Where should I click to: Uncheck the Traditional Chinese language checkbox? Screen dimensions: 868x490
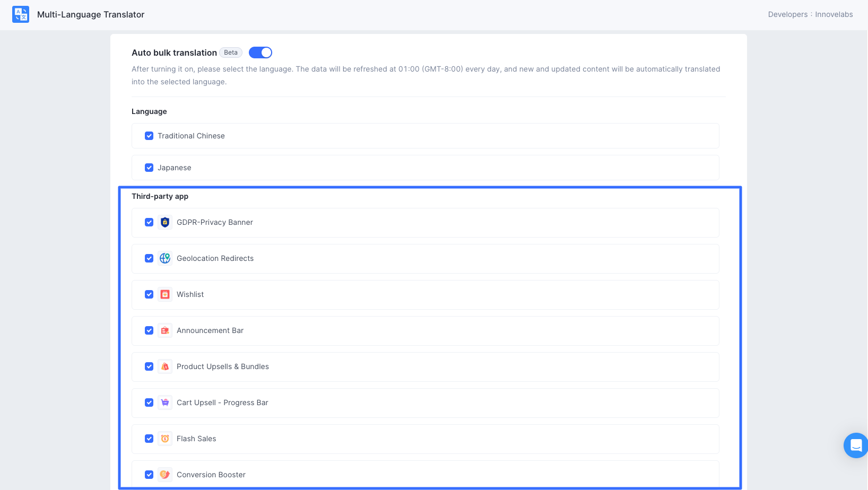(x=149, y=136)
